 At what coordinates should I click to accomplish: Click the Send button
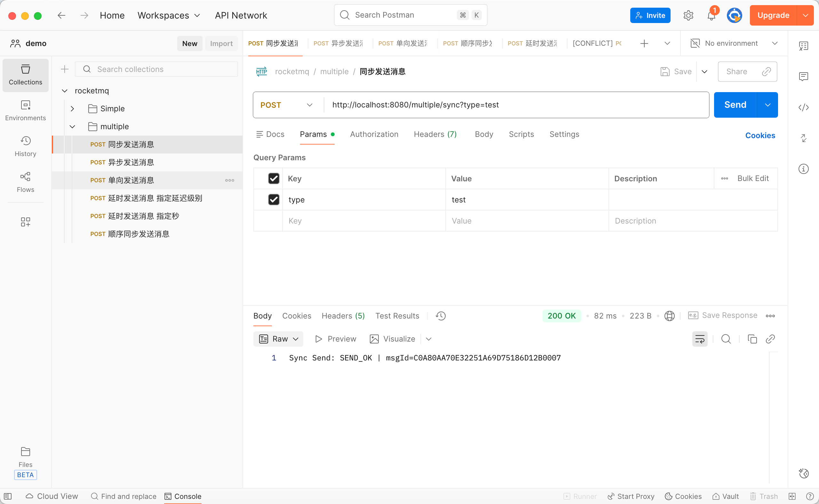click(x=735, y=105)
